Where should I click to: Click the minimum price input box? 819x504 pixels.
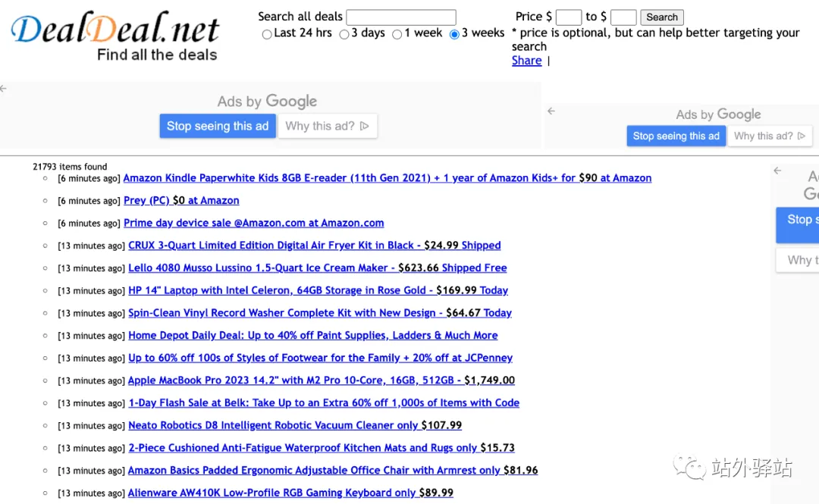point(569,17)
